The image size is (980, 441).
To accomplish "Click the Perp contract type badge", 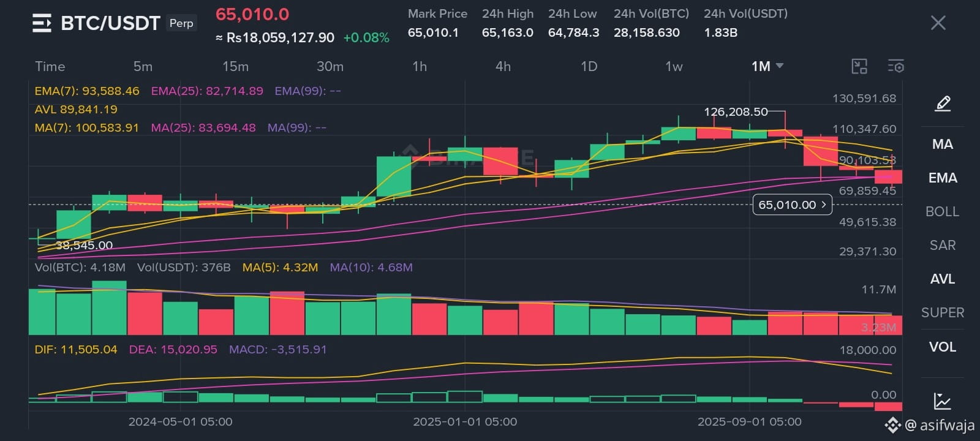I will (181, 23).
